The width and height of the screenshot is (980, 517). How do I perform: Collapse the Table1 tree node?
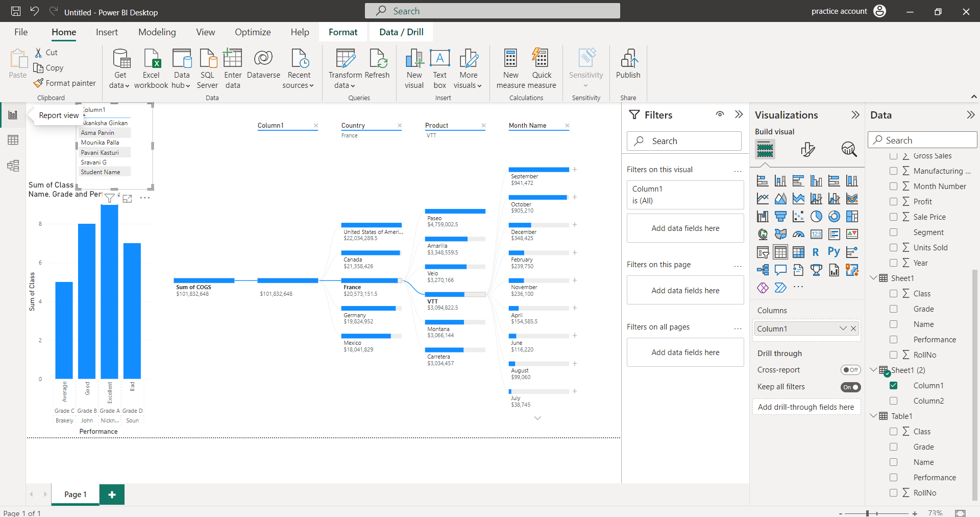click(x=874, y=415)
